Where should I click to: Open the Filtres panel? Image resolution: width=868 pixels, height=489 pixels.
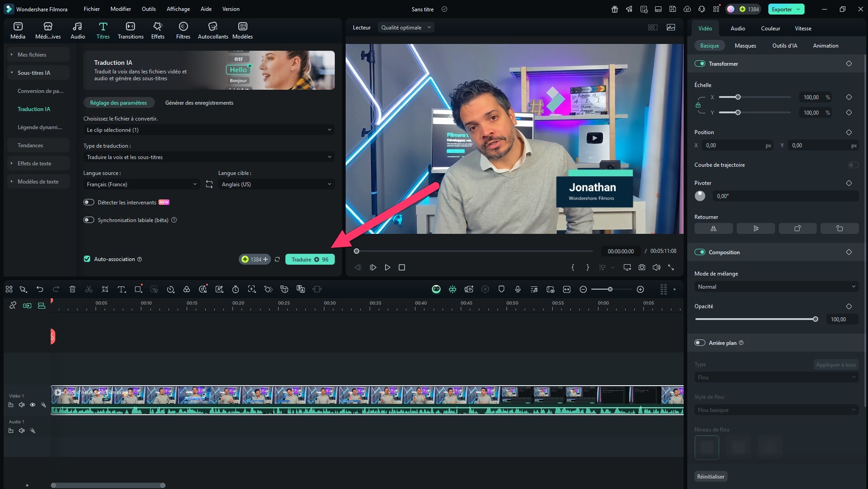point(183,30)
